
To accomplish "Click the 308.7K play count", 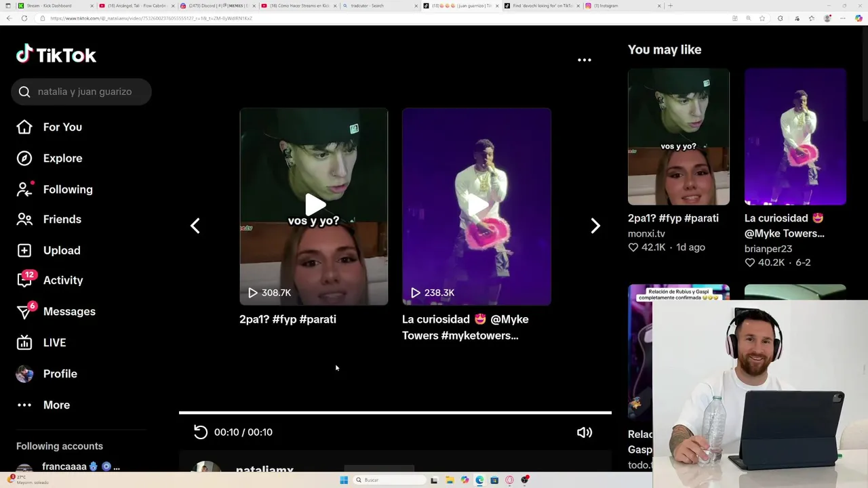I will click(x=269, y=293).
